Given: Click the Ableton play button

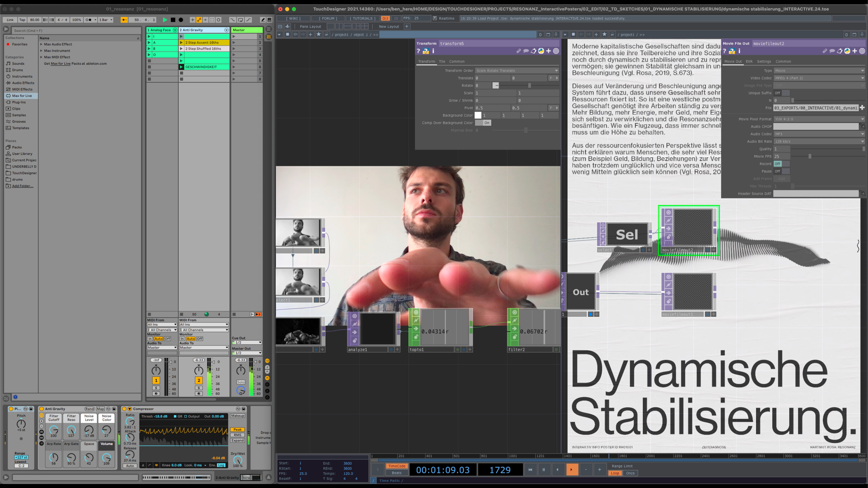Looking at the screenshot, I should [x=165, y=20].
